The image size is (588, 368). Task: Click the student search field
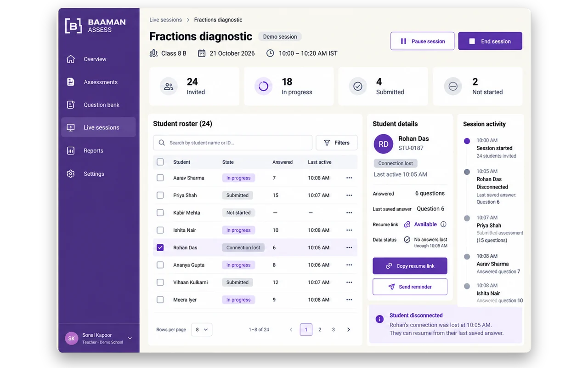tap(232, 143)
